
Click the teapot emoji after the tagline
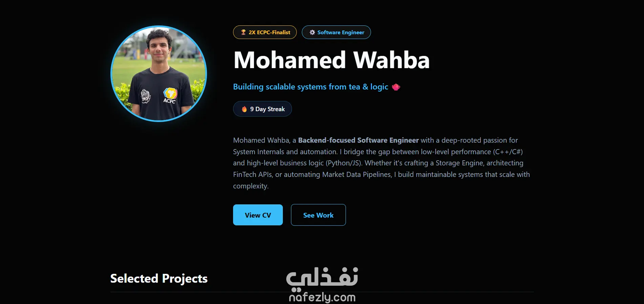point(396,87)
